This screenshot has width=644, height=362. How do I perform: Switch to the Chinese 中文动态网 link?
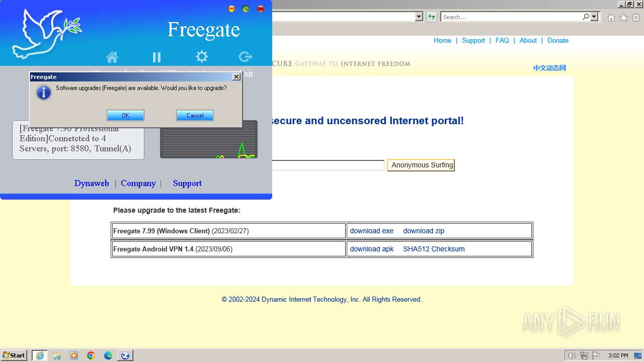pyautogui.click(x=549, y=68)
